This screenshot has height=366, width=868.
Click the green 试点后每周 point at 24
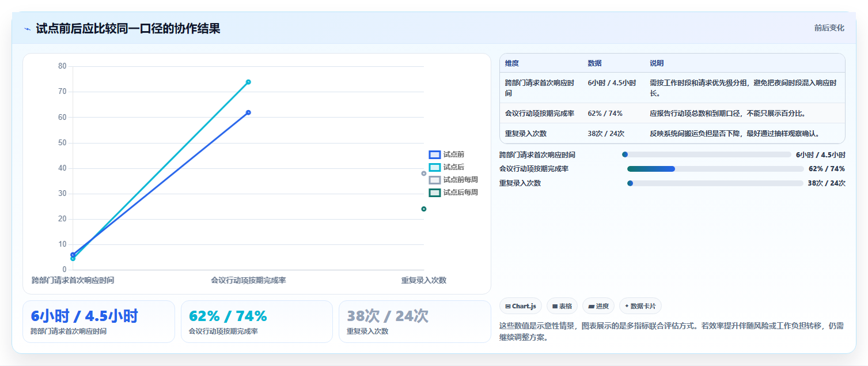click(x=424, y=209)
